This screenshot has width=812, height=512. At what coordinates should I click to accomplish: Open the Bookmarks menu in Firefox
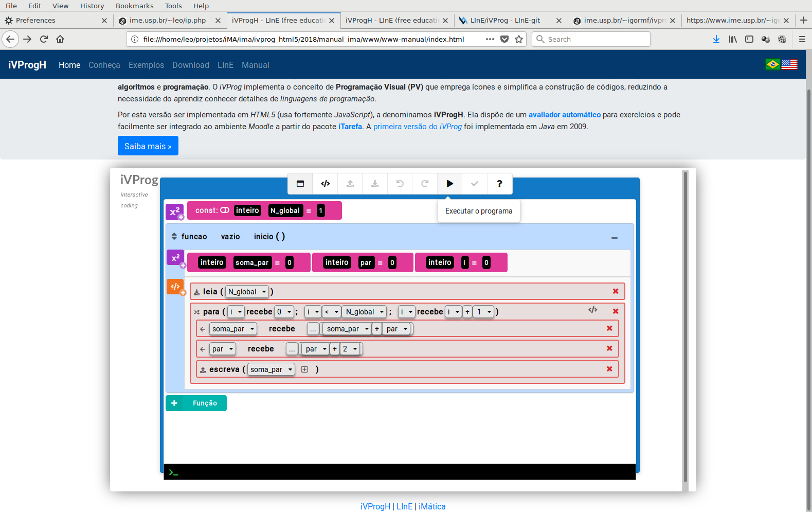(x=134, y=6)
